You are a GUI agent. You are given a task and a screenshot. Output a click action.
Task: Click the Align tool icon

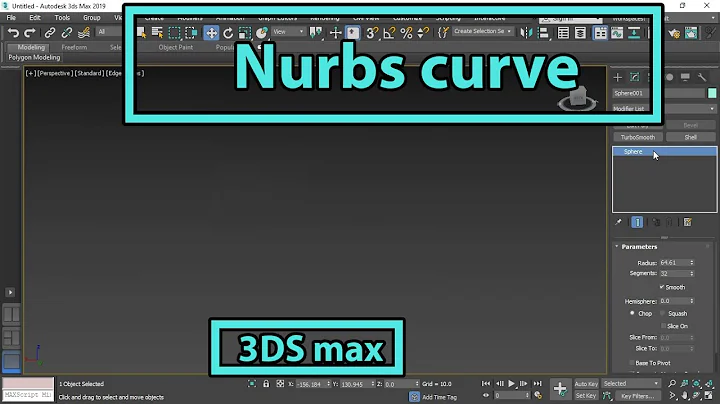click(543, 33)
